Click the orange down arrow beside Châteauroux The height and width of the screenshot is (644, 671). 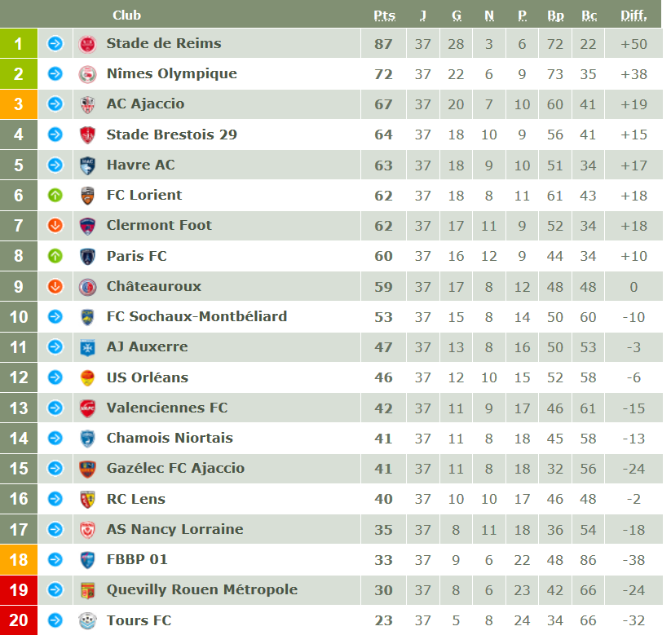pyautogui.click(x=55, y=286)
